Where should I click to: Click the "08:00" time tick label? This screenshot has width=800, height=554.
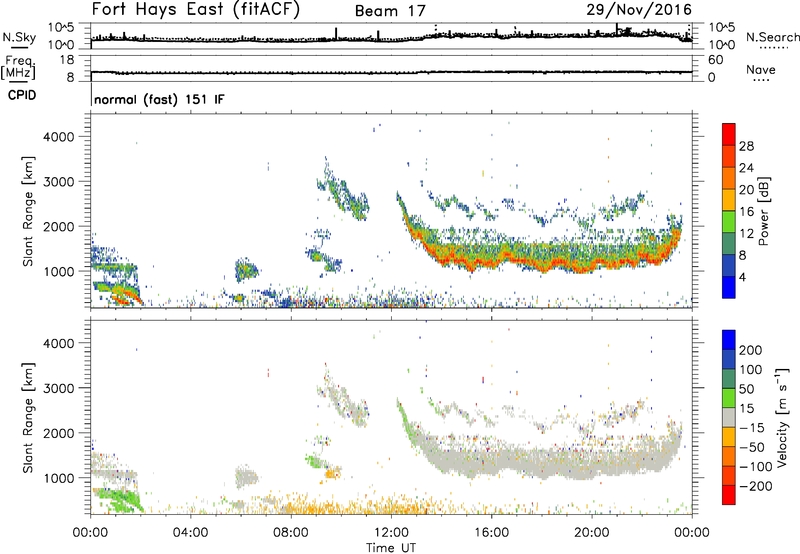(291, 533)
